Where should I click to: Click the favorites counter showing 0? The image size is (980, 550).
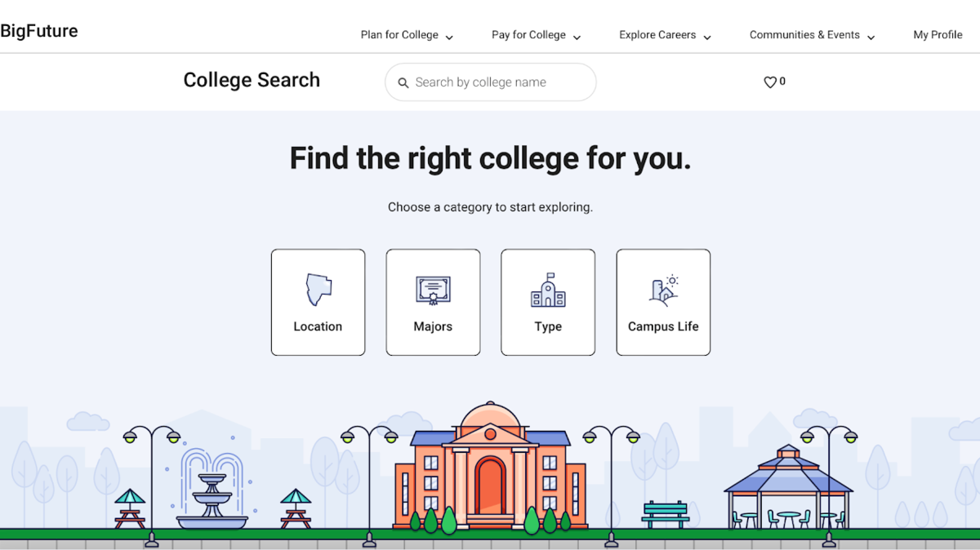781,82
